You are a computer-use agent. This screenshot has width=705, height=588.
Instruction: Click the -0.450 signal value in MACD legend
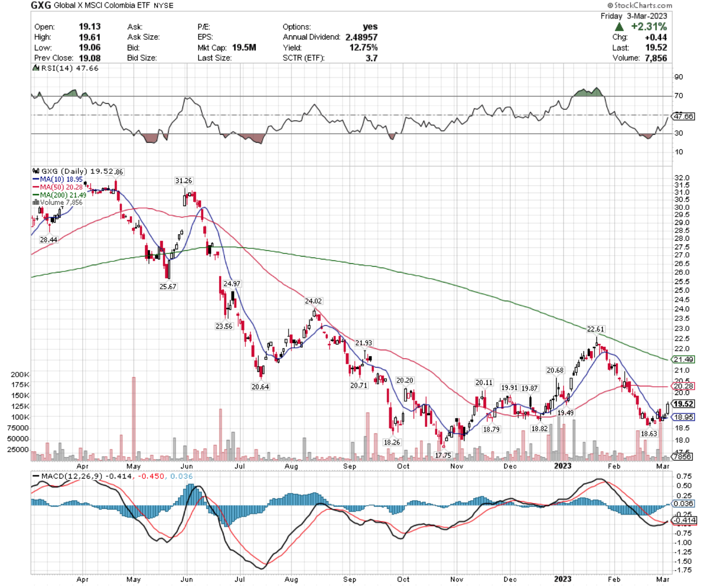[x=151, y=476]
